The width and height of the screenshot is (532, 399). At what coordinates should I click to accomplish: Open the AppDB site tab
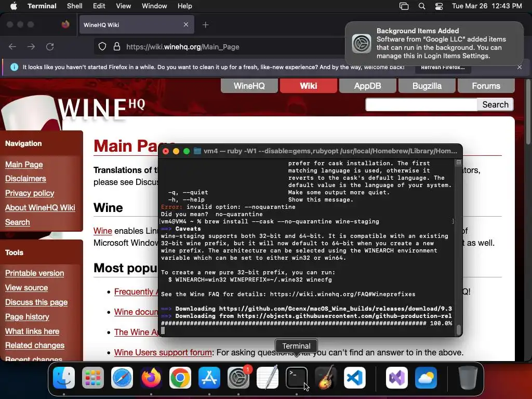tap(367, 86)
